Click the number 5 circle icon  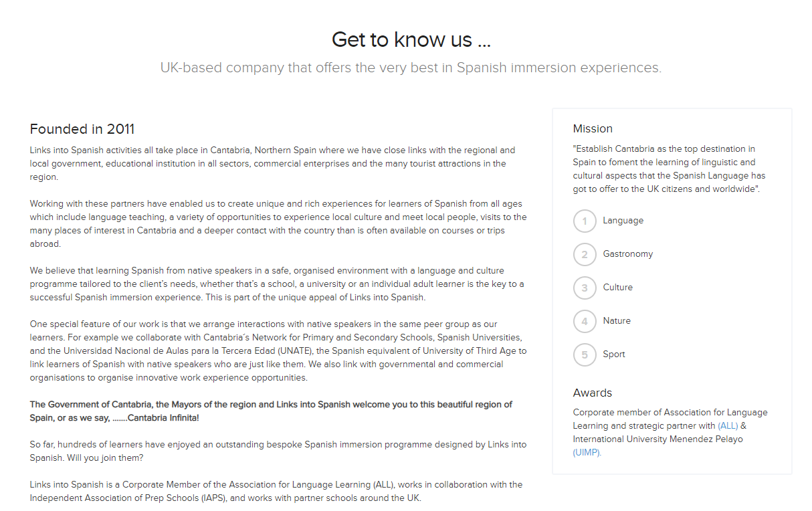click(585, 354)
